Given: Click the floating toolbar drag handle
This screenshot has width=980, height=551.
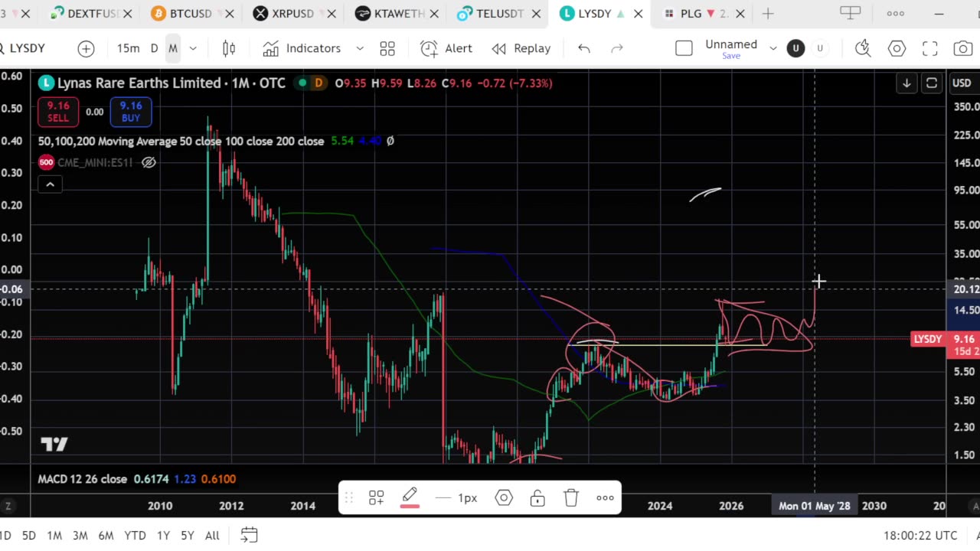Looking at the screenshot, I should [348, 498].
